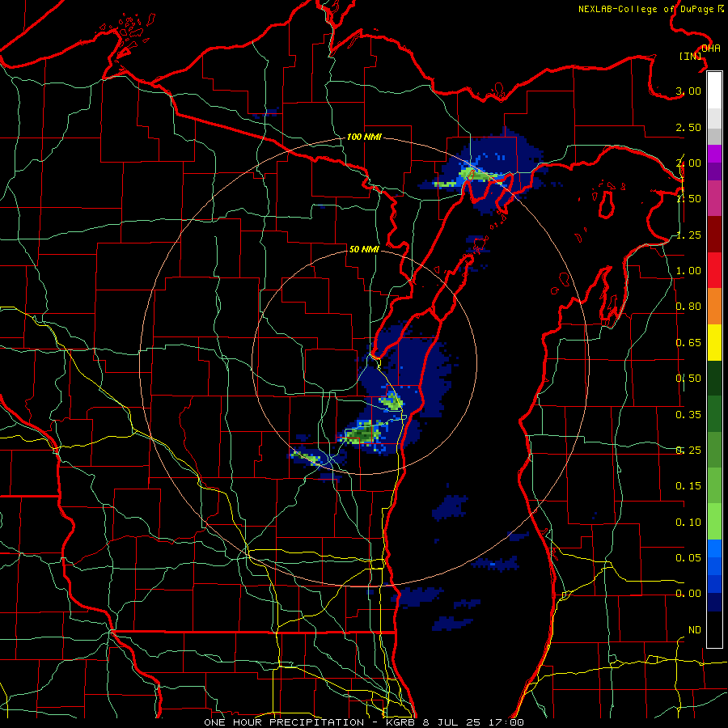This screenshot has width=728, height=728.
Task: Click the '0.25' legend value
Action: coord(688,451)
